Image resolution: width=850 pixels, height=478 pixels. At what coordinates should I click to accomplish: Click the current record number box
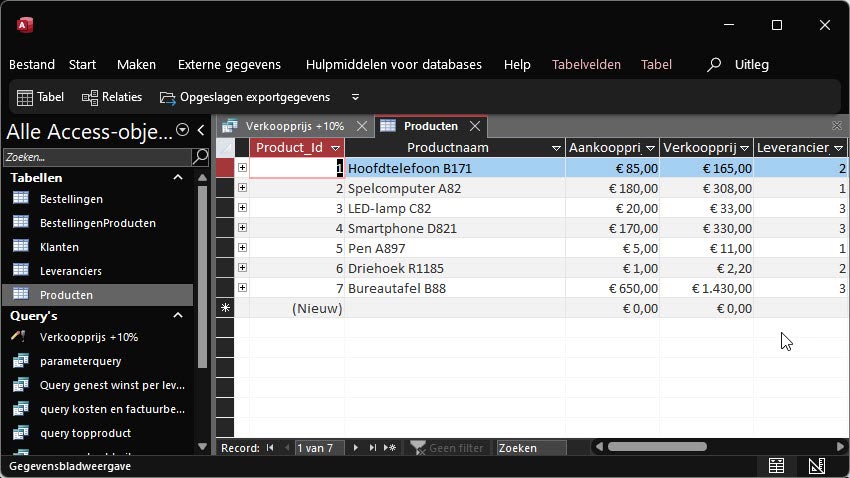coord(320,448)
